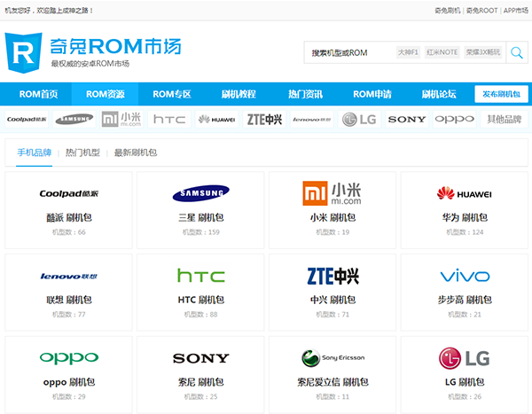Open the Coolpad酷派 card logo
This screenshot has width=532, height=414.
[x=69, y=193]
